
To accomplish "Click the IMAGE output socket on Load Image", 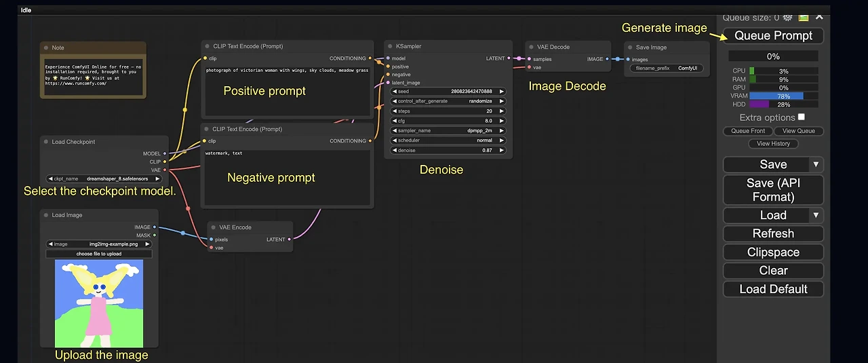I will tap(155, 227).
